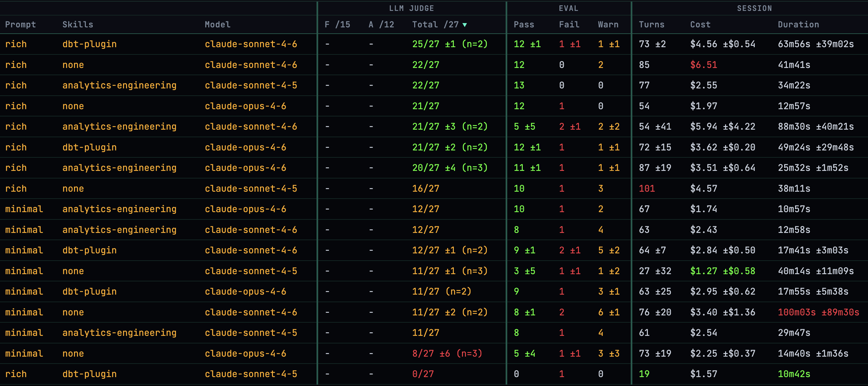This screenshot has height=386, width=868.
Task: Sort by the Duration column
Action: point(798,25)
